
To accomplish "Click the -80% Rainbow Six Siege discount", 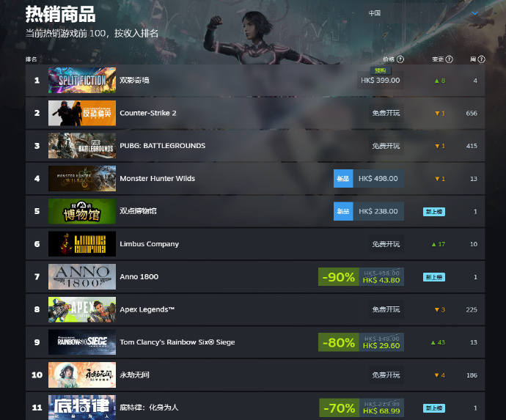I will click(x=339, y=342).
